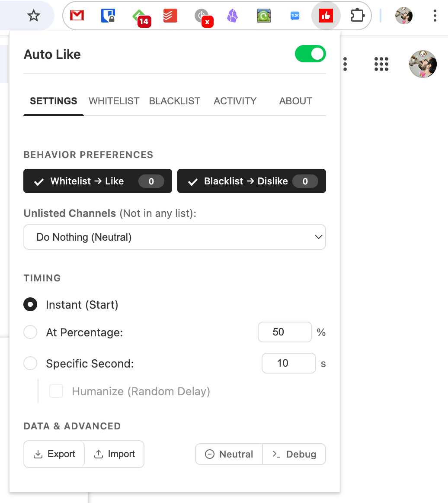Switch to the WHITELIST tab
The image size is (448, 503).
pos(114,101)
